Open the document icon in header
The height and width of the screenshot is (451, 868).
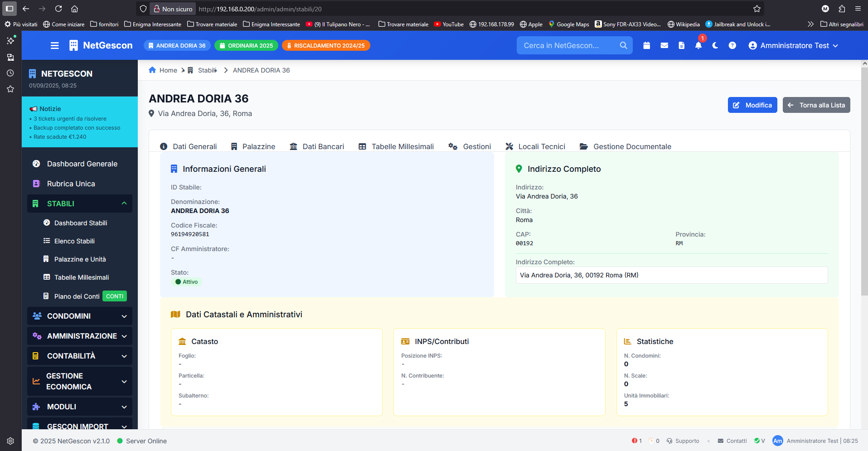point(681,45)
